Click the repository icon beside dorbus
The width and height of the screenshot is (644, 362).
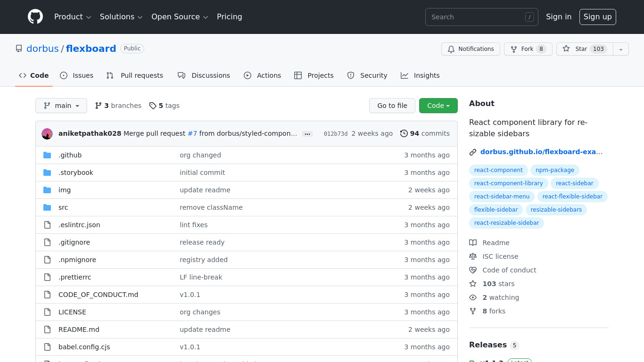pyautogui.click(x=19, y=49)
